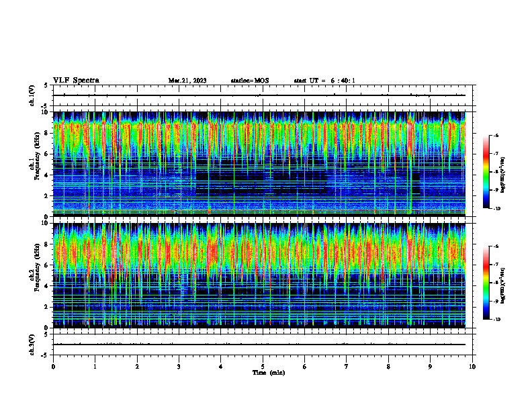The width and height of the screenshot is (532, 411).
Task: Click the ch.1 voltage waveform strip
Action: (264, 95)
